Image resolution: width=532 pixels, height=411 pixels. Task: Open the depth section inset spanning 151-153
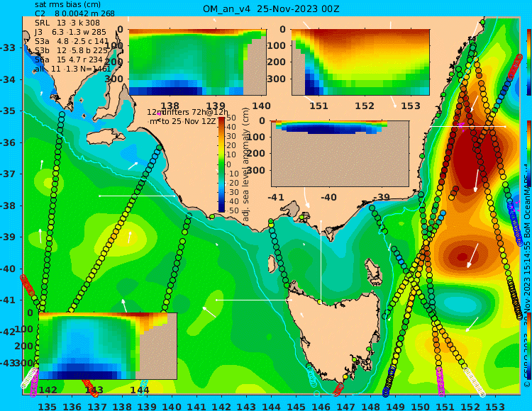360,62
